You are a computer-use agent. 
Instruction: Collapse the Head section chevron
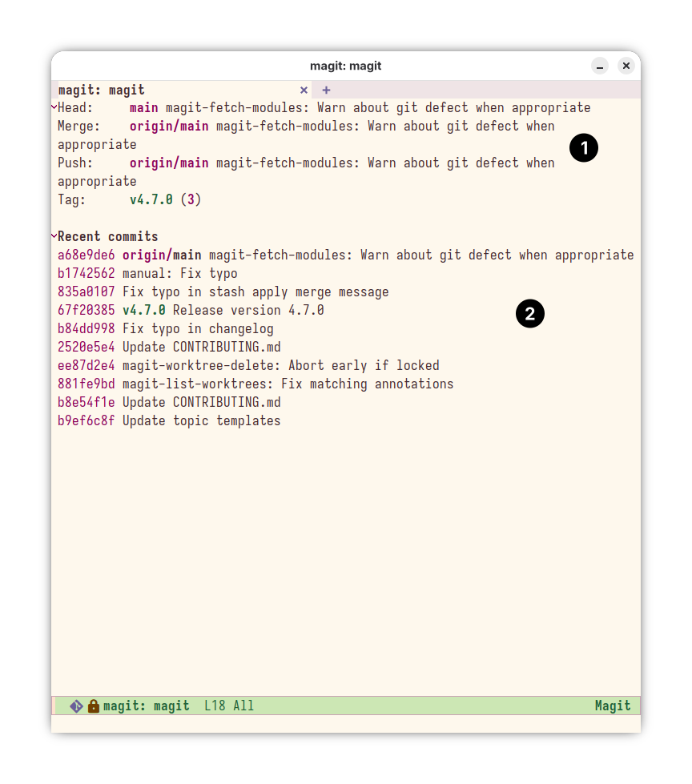[x=54, y=107]
